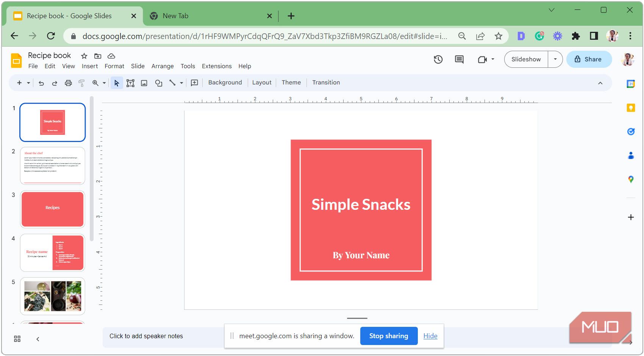Viewport: 644px width, 356px height.
Task: Collapse the slide filmstrip panel
Action: pyautogui.click(x=38, y=339)
